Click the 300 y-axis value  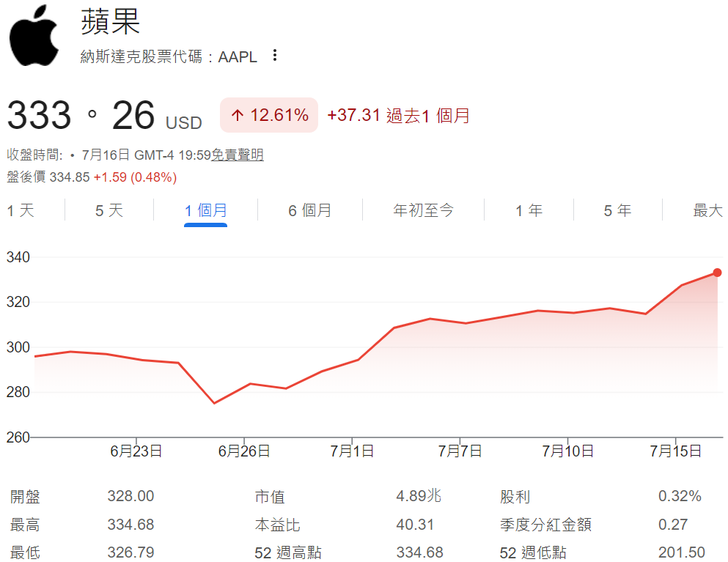click(x=18, y=347)
